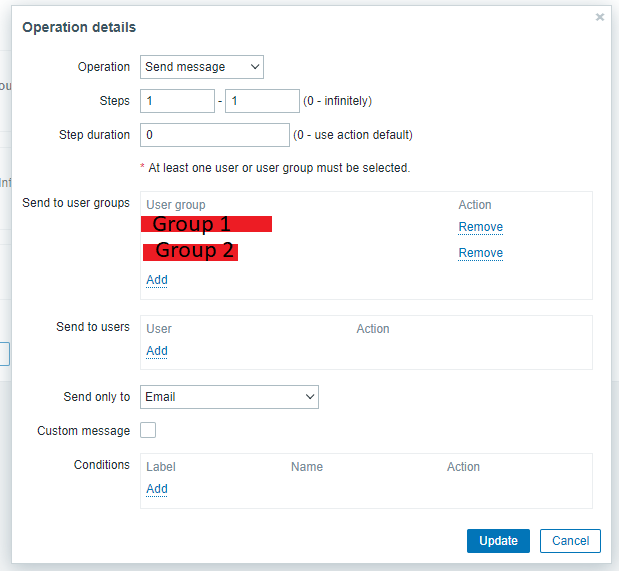Close the Operation details dialog
Image resolution: width=619 pixels, height=571 pixels.
[600, 17]
